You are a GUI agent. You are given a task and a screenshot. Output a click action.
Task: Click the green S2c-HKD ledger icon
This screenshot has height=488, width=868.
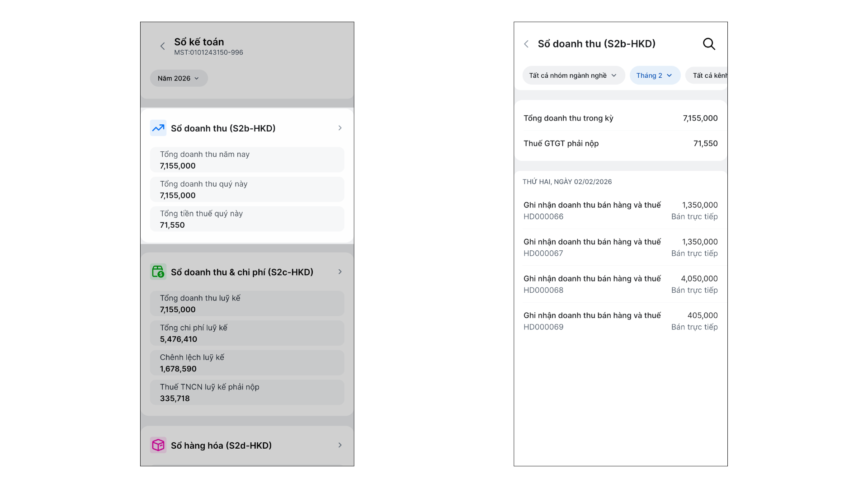coord(158,272)
